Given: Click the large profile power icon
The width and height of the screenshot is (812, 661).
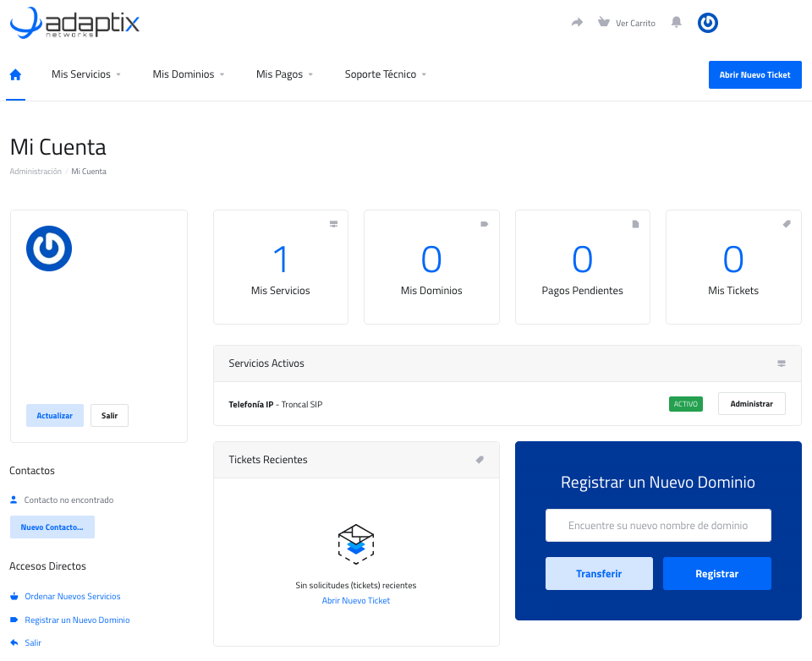Looking at the screenshot, I should [49, 248].
